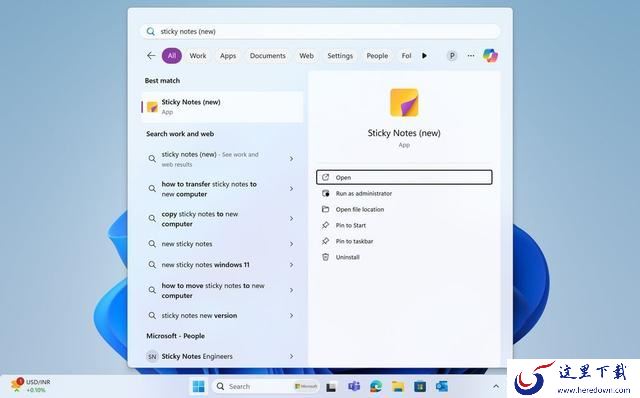Expand chevron beside 'new sticky notes windows 11'

coord(291,265)
